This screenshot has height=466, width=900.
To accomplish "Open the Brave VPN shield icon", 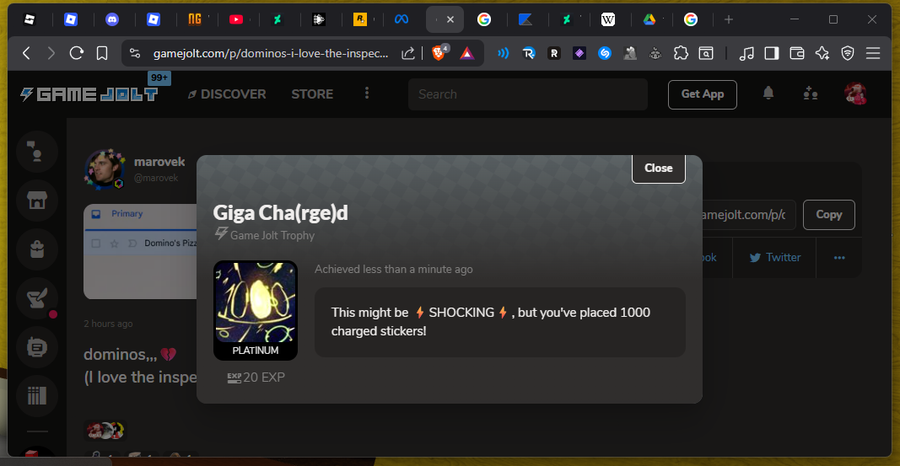I will [x=847, y=53].
